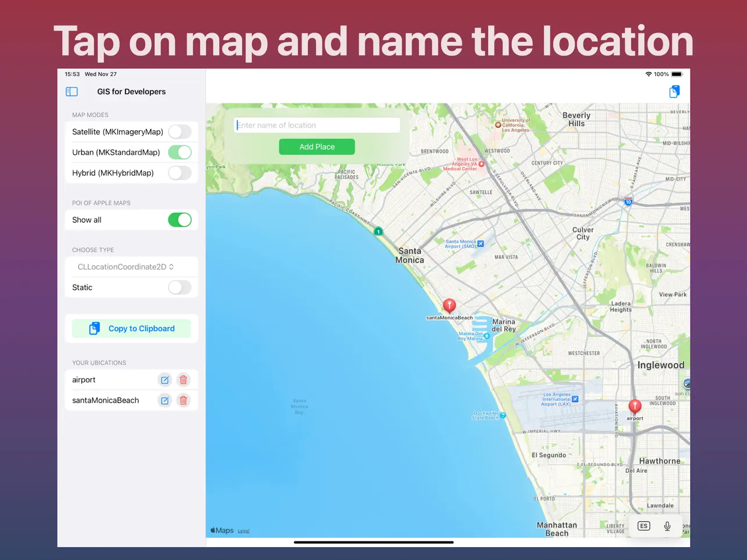This screenshot has height=560, width=747.
Task: Select the airport pin near LAX
Action: [x=634, y=405]
